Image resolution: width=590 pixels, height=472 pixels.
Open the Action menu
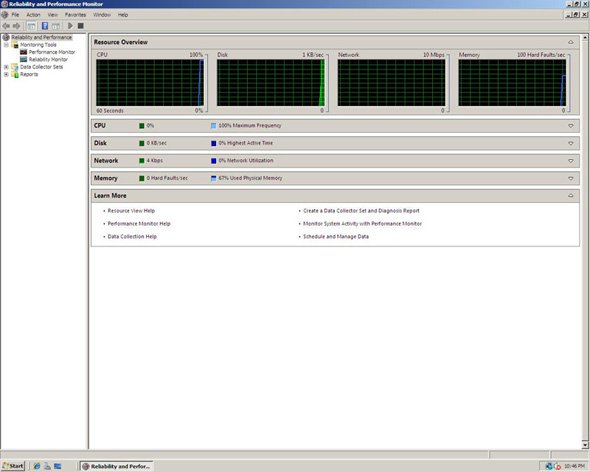pos(33,15)
